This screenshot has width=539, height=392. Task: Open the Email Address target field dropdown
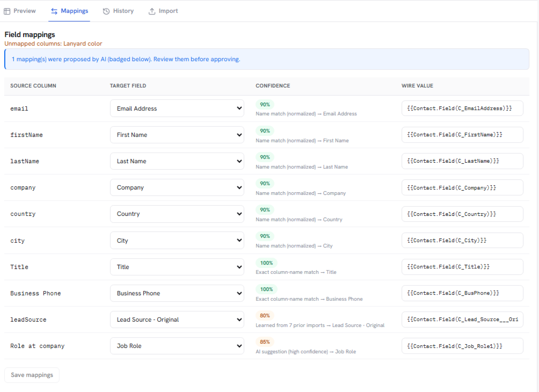177,108
